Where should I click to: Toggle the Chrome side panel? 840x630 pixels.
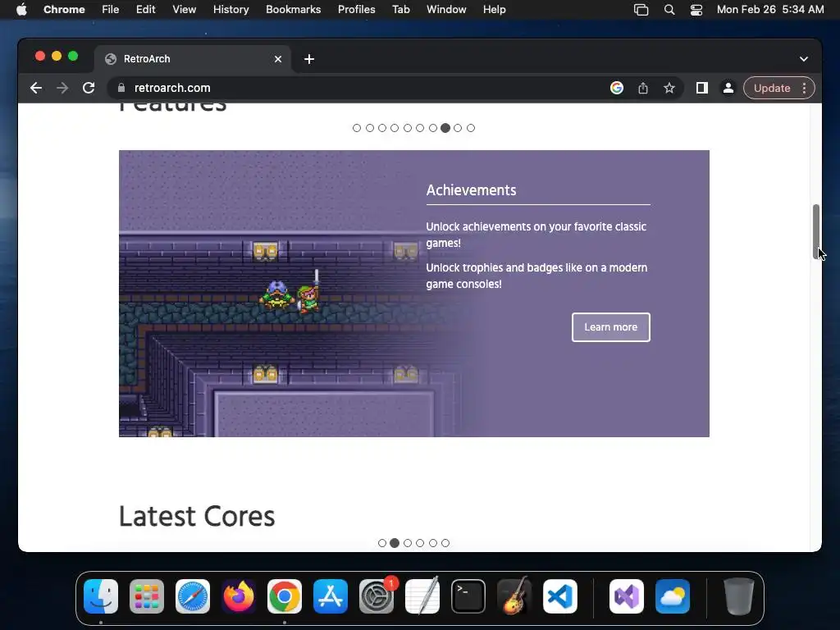click(x=702, y=88)
